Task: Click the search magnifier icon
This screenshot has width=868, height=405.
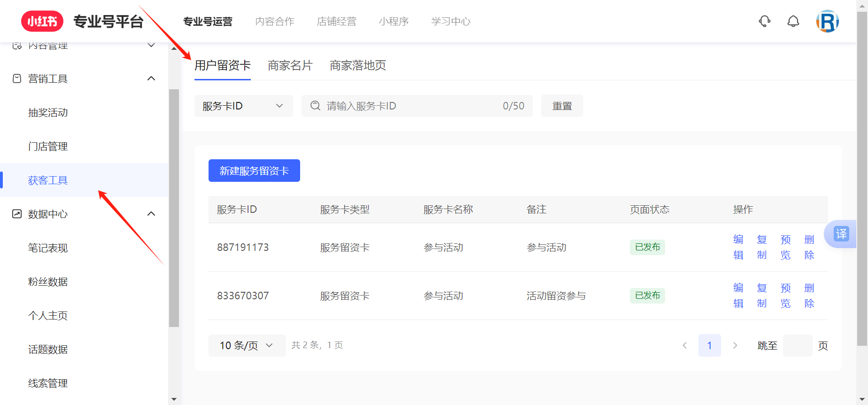Action: tap(316, 106)
